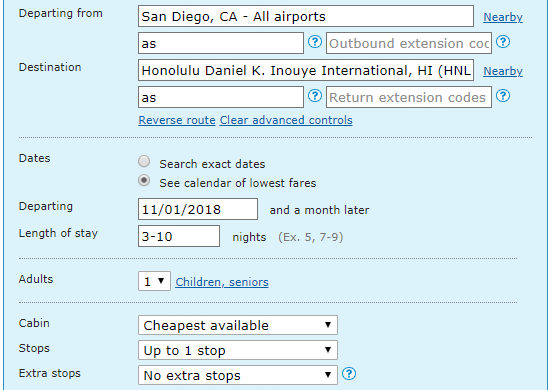This screenshot has width=550, height=390.
Task: Click the Outbound extension codes field
Action: click(409, 43)
